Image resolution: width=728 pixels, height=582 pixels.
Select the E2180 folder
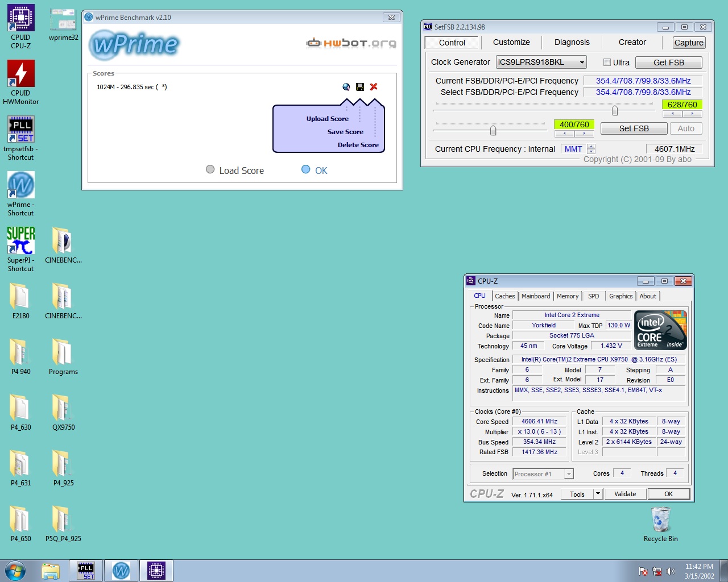20,301
